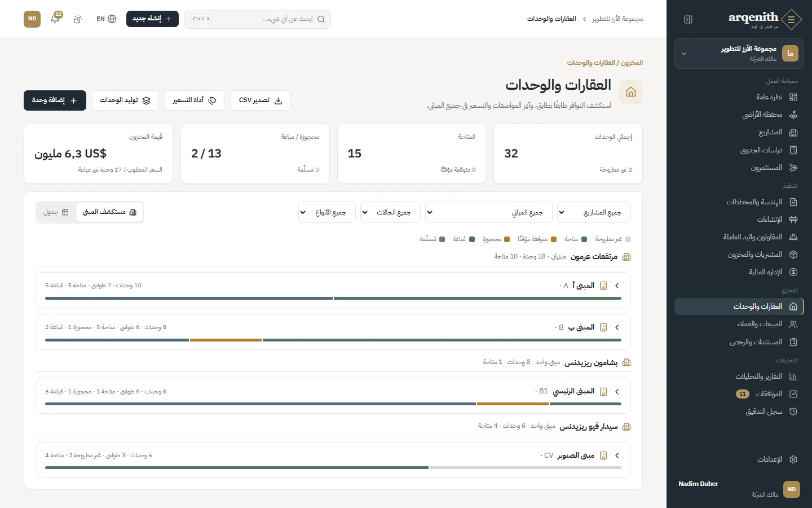
Task: Select العقارات والوحدات in sidebar
Action: 739,306
